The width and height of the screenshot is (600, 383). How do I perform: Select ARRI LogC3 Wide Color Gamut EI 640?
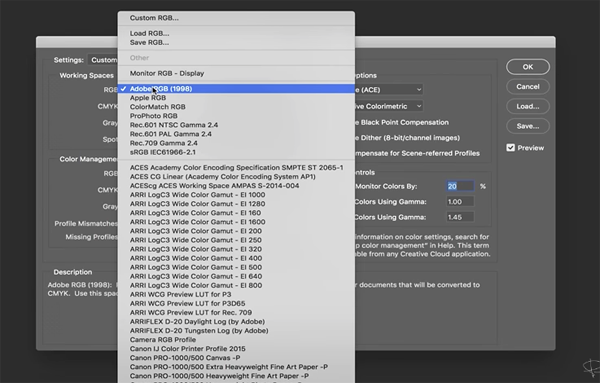tap(236, 276)
